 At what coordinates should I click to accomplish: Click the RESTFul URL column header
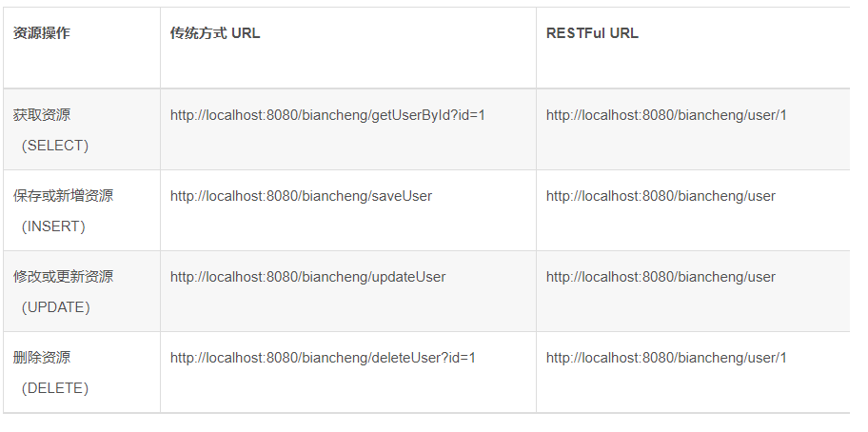pos(592,33)
